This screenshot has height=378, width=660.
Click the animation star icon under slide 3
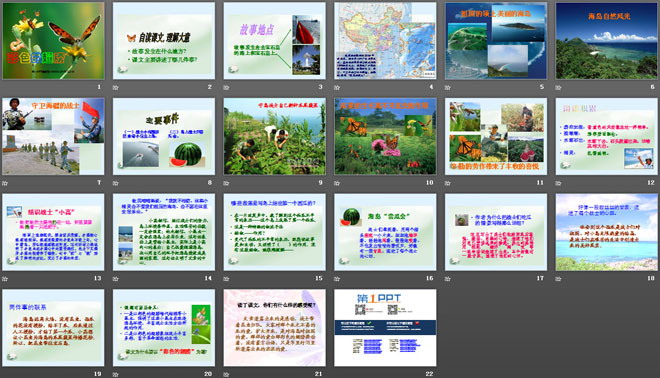pyautogui.click(x=226, y=88)
